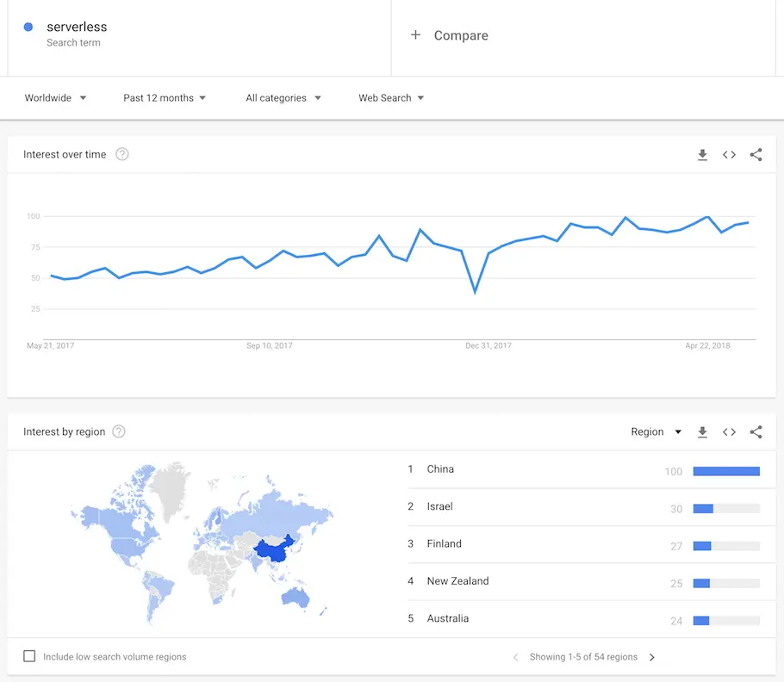
Task: Open the Region view dropdown
Action: pos(656,431)
